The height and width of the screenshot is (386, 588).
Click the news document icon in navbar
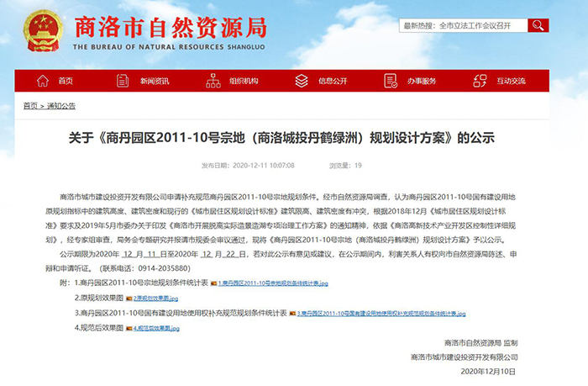tap(123, 81)
